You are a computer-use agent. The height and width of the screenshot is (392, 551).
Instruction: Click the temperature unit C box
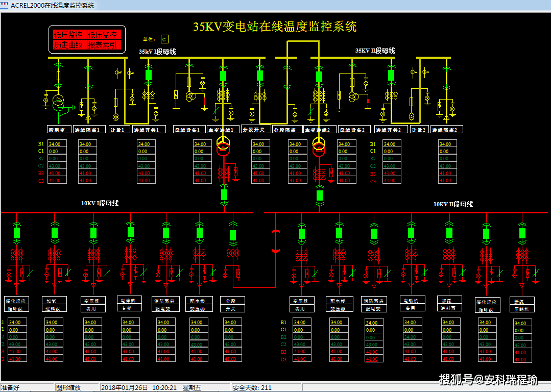click(x=164, y=39)
